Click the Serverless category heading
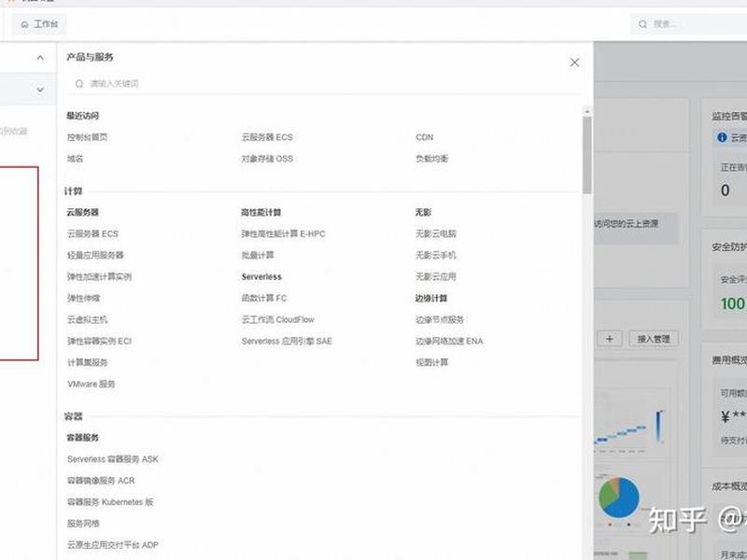 click(x=261, y=276)
